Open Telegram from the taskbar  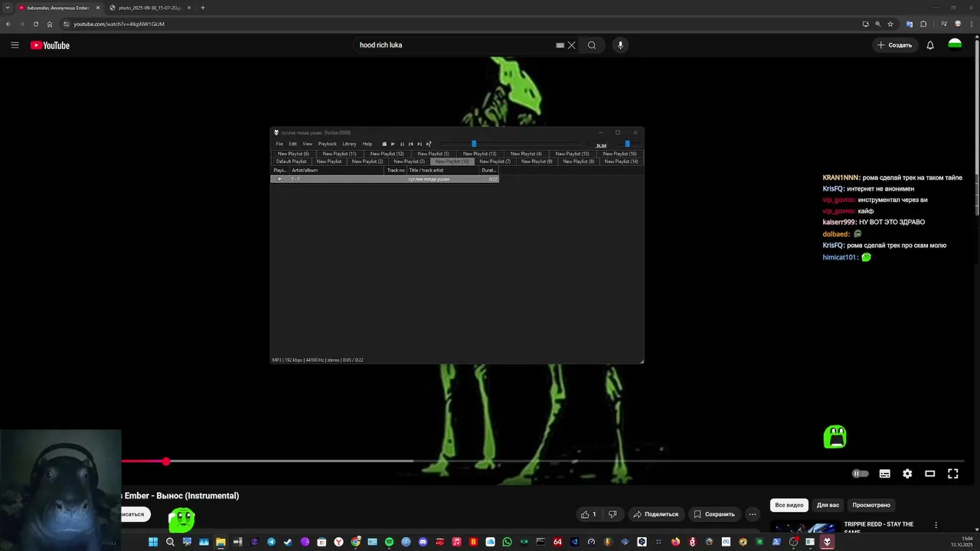(271, 542)
